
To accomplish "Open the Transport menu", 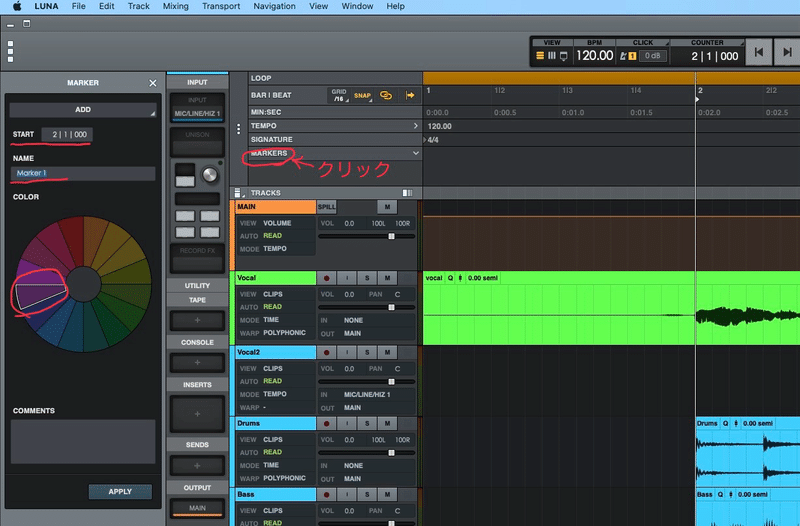I will [x=221, y=6].
